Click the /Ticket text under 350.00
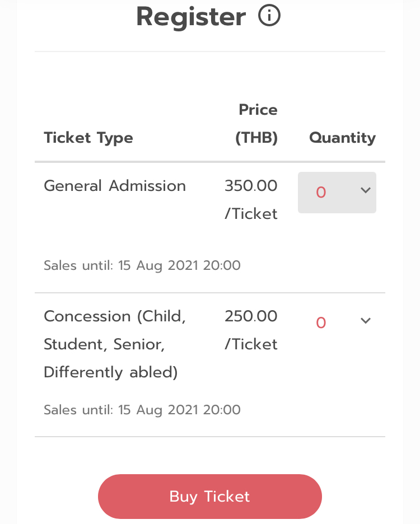Image resolution: width=420 pixels, height=524 pixels. (251, 214)
